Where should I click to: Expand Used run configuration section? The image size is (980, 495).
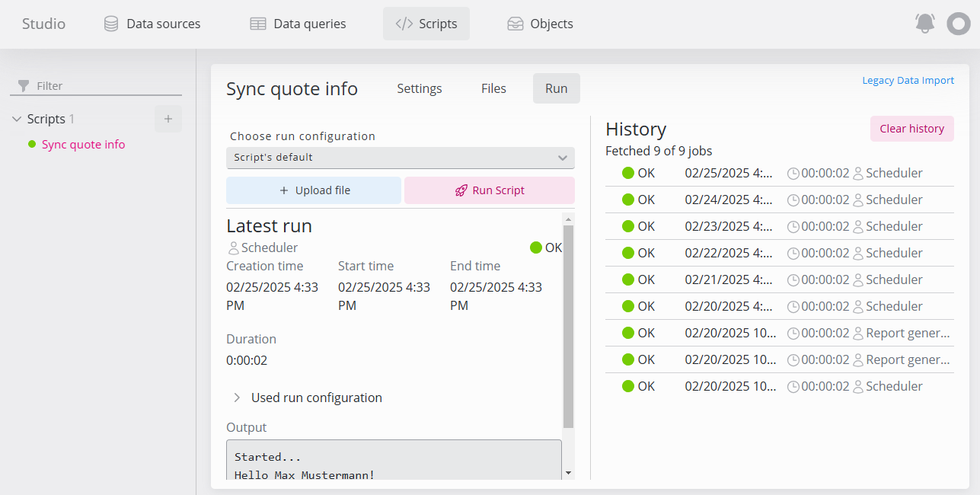coord(237,398)
